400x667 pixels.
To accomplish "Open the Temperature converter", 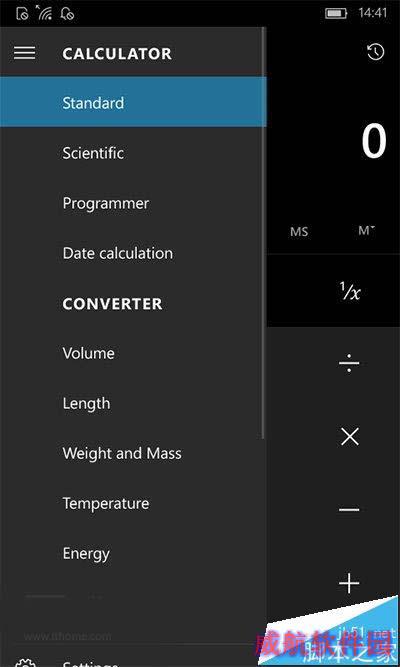I will (133, 503).
